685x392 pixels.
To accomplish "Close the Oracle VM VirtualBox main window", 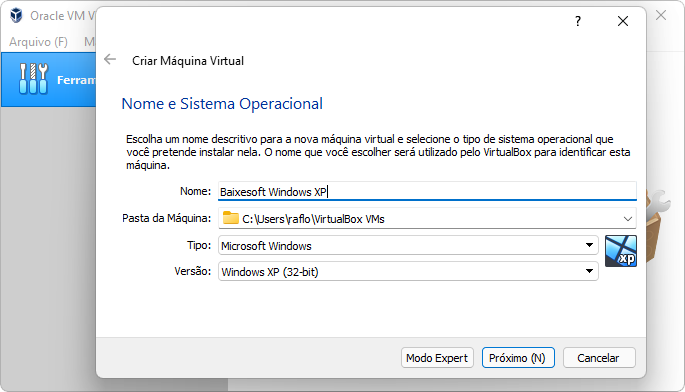I will [x=661, y=15].
